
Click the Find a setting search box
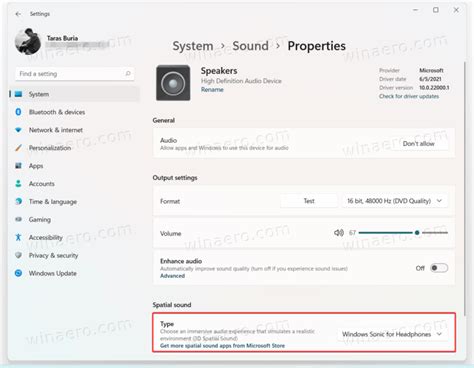[x=75, y=74]
